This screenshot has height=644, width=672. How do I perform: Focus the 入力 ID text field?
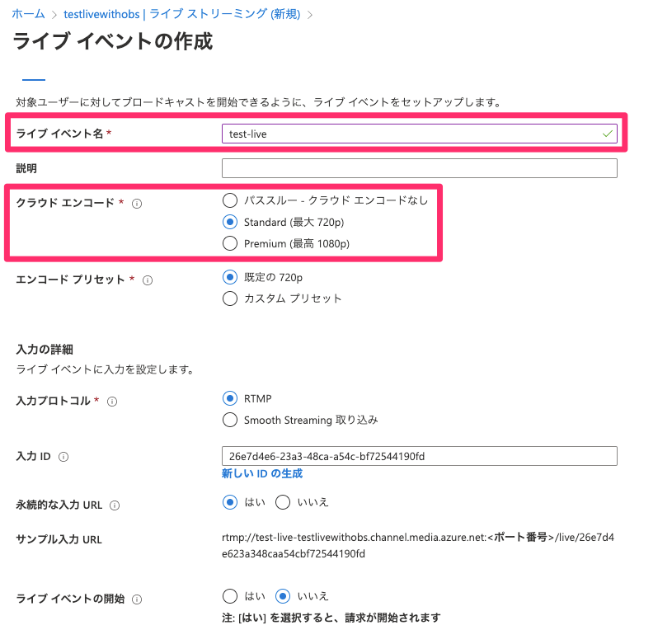click(420, 456)
